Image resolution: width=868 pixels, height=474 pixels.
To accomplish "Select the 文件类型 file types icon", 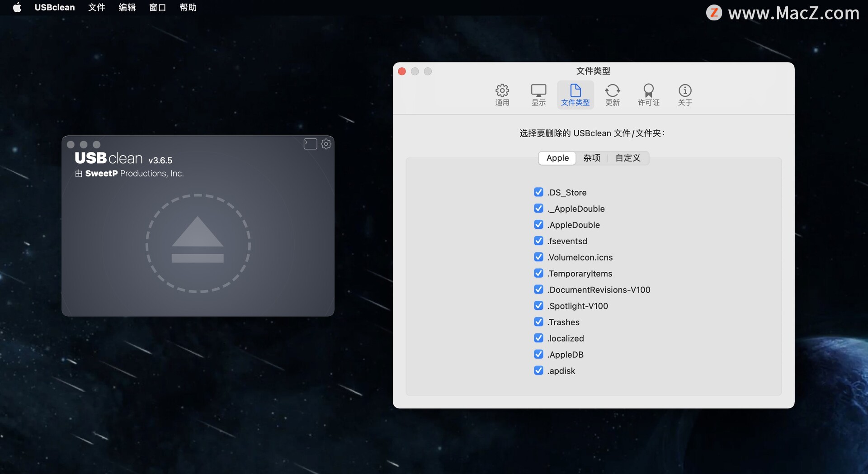I will (575, 95).
